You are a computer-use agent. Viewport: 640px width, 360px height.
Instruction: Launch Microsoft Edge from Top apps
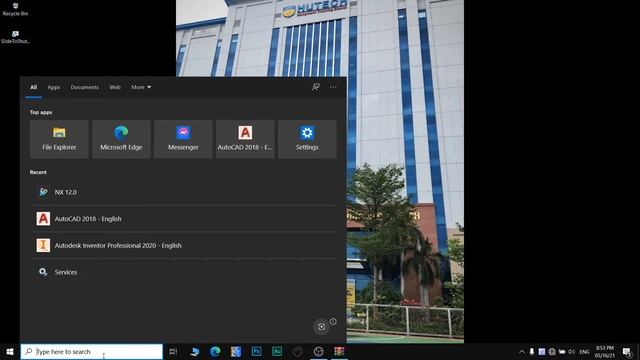(x=121, y=139)
